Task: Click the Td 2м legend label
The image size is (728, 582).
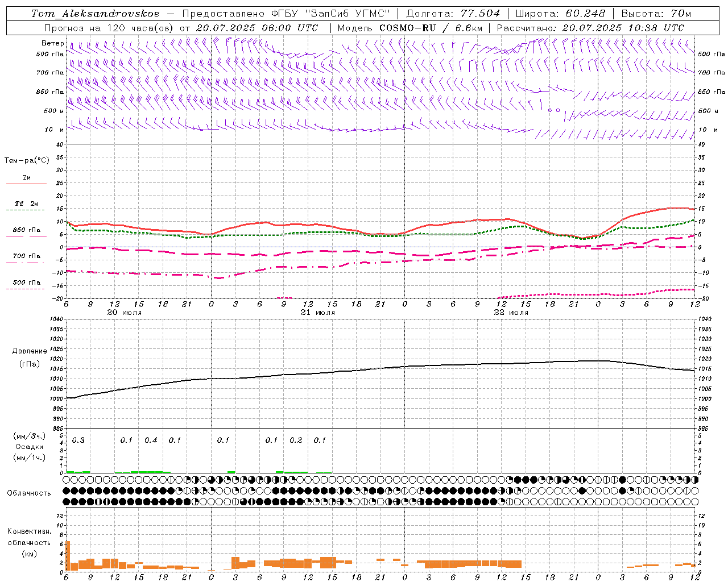Action: click(x=26, y=203)
